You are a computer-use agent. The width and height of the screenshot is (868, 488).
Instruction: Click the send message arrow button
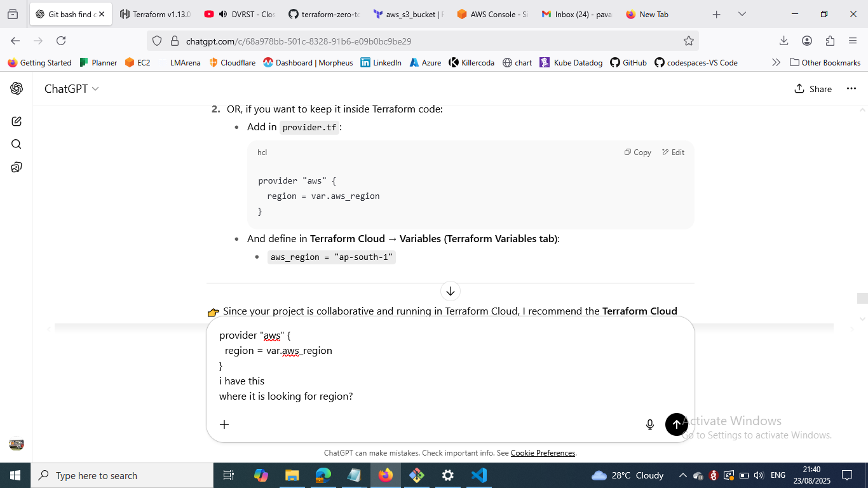tap(676, 424)
